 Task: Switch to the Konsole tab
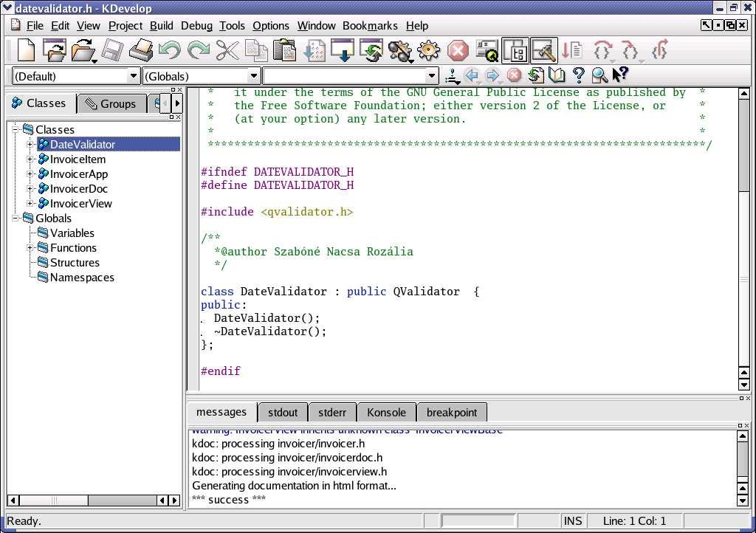coord(386,413)
